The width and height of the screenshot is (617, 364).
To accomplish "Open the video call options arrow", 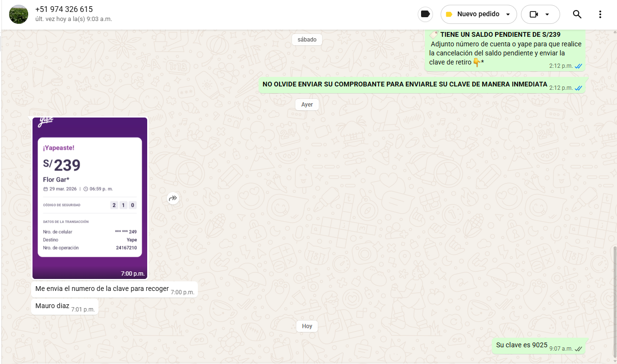I will pos(547,14).
